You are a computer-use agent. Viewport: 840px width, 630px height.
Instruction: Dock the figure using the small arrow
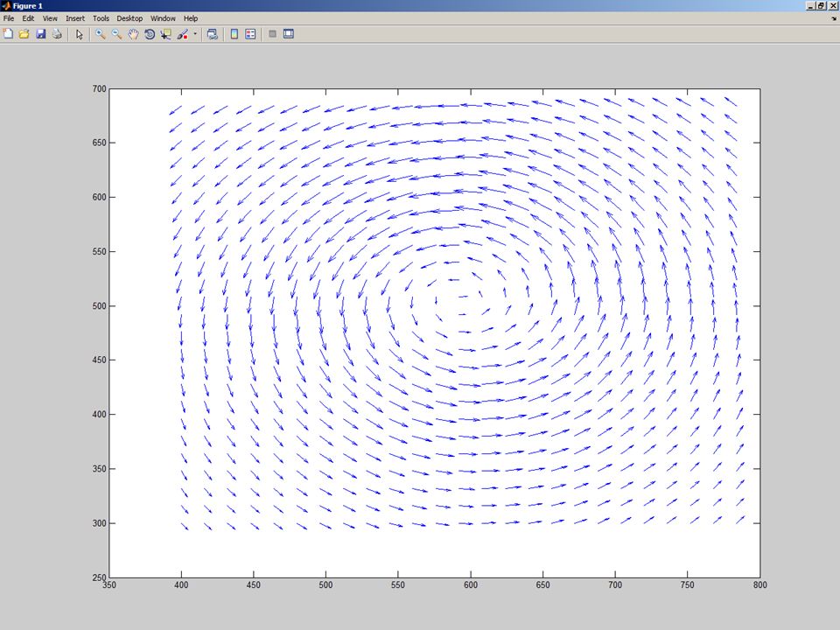(x=834, y=18)
